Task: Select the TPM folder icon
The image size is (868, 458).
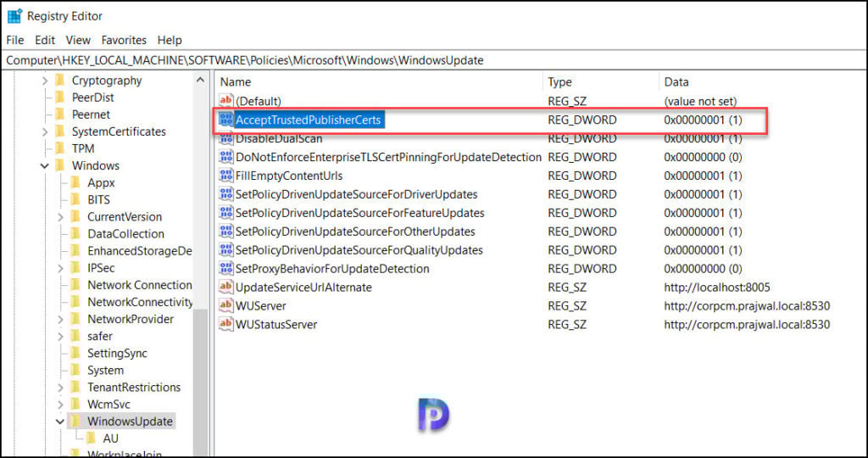Action: (60, 148)
